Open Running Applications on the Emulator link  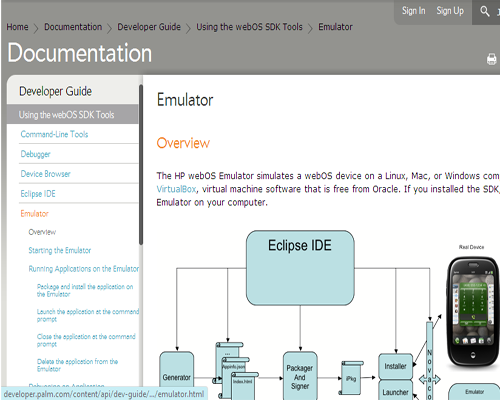click(x=83, y=269)
